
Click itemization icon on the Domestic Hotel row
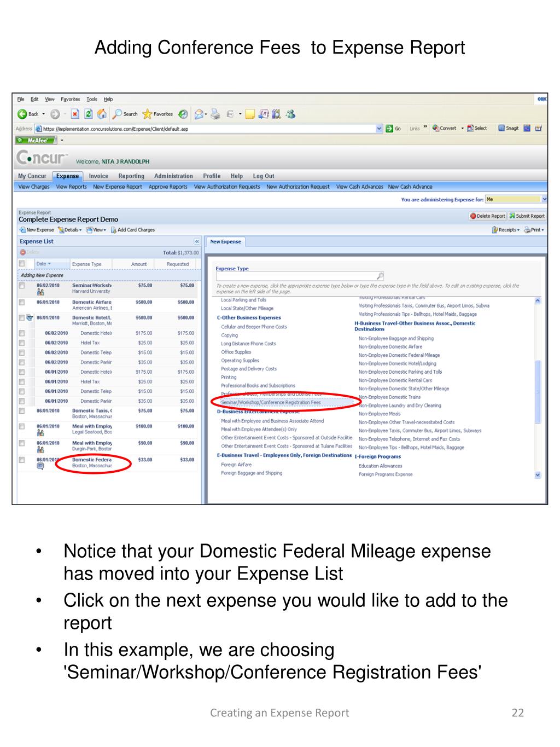30,317
